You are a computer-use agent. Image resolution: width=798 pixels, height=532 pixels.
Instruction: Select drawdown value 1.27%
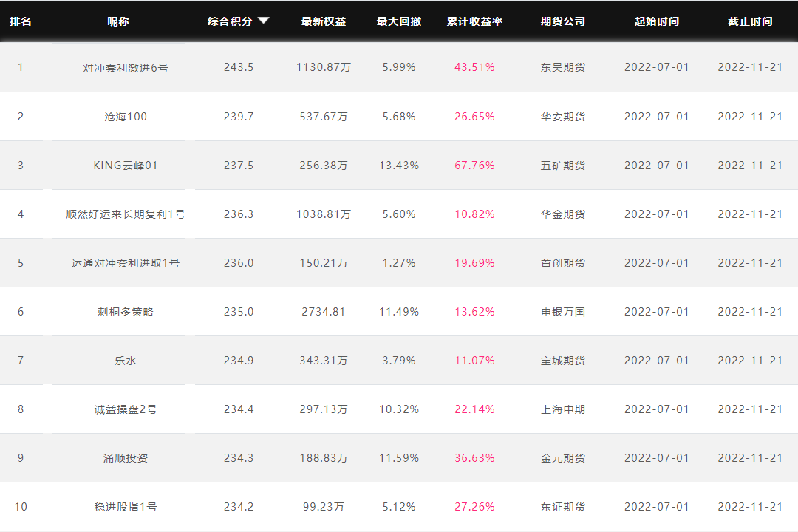[x=399, y=263]
